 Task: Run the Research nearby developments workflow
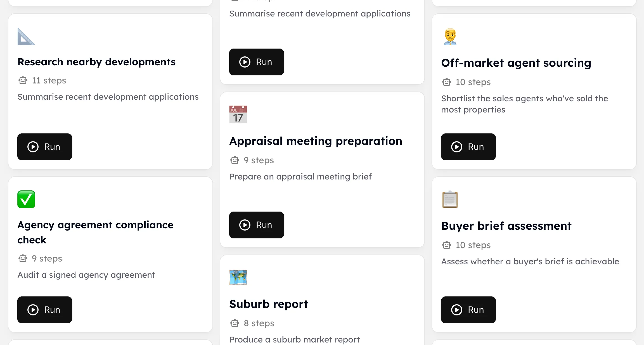[45, 147]
